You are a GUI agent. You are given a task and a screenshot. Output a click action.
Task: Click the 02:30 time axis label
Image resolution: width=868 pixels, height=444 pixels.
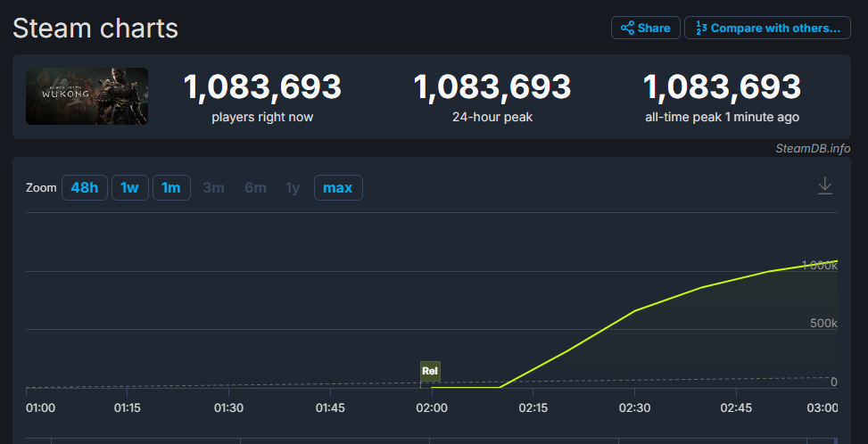click(x=634, y=408)
